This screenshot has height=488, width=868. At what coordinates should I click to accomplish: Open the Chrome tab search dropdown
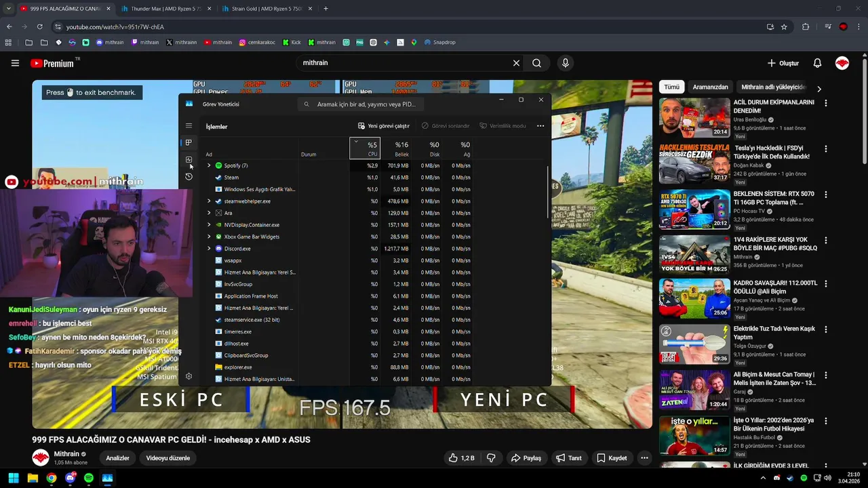point(8,9)
